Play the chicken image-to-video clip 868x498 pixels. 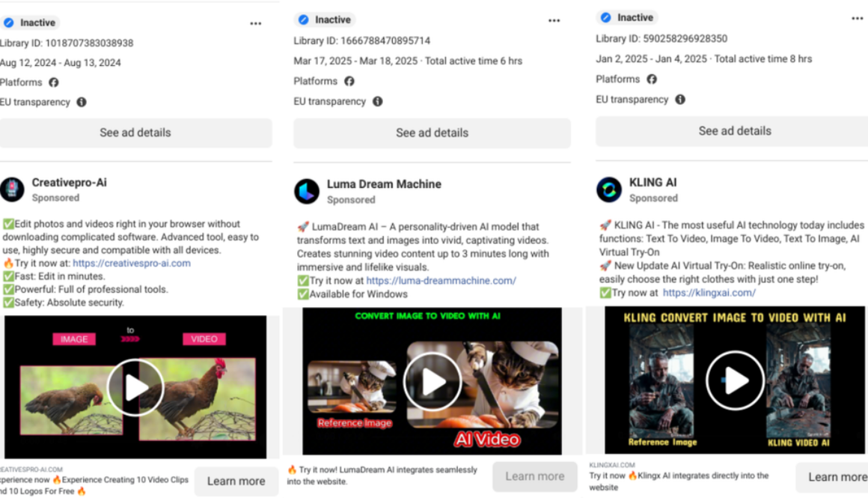pos(135,387)
